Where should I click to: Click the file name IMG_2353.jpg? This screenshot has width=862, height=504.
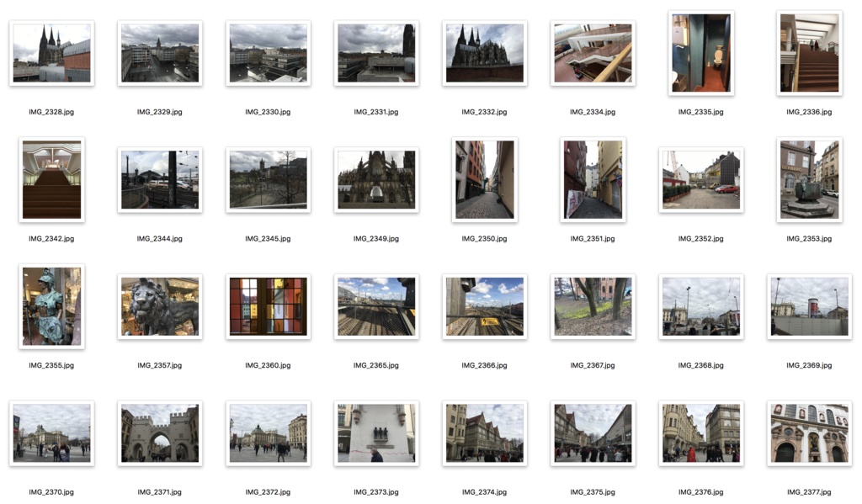tap(810, 239)
